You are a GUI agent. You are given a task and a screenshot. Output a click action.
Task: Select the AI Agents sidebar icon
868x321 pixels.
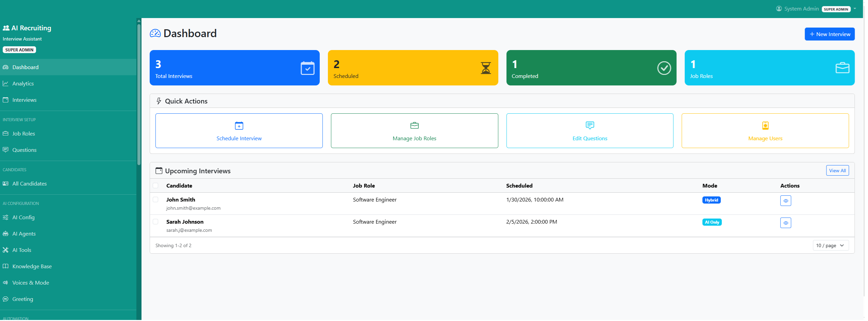click(6, 234)
